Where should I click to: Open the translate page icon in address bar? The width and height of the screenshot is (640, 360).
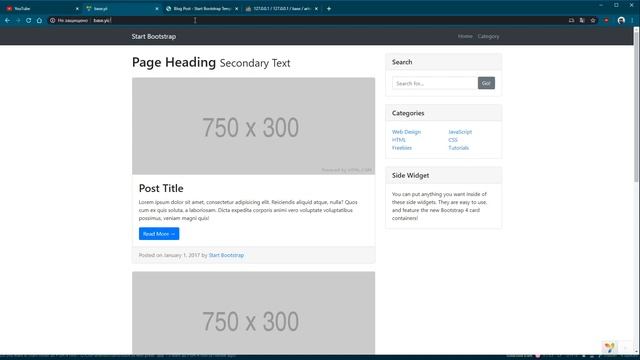click(x=582, y=20)
